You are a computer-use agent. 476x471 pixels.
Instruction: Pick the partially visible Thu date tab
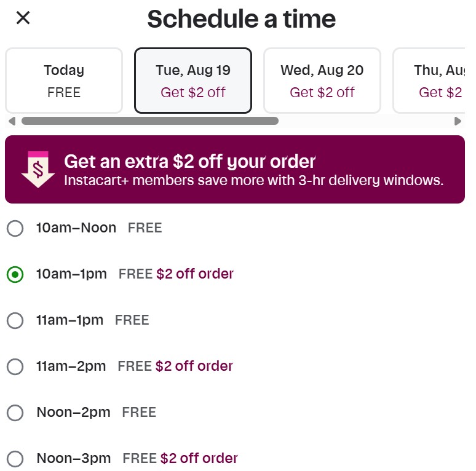[x=429, y=81]
